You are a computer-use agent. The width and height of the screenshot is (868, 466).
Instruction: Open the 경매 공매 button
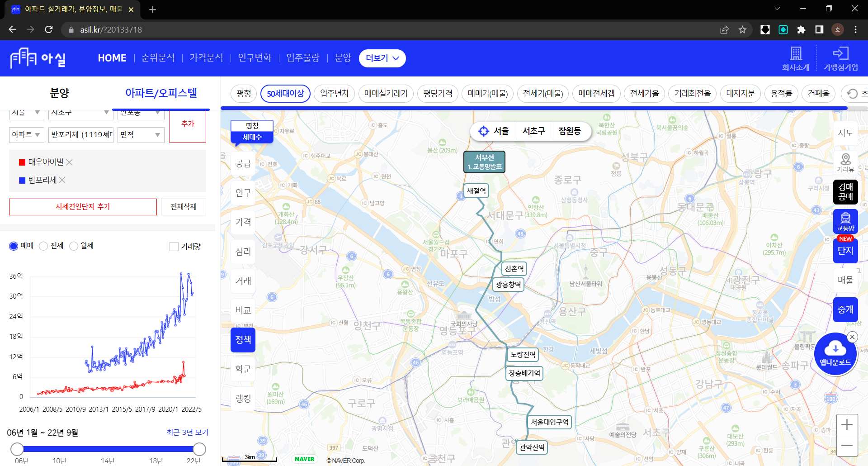pos(845,192)
